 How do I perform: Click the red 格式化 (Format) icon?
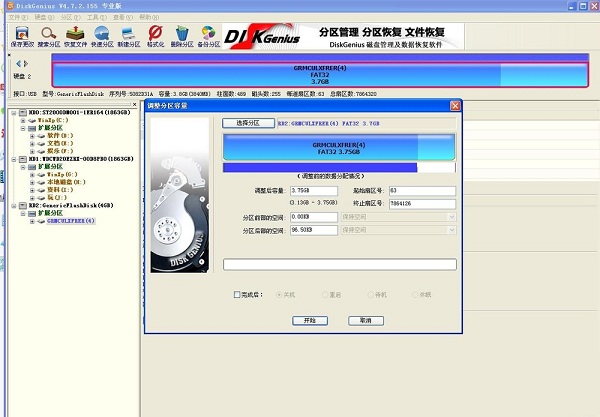tap(155, 37)
